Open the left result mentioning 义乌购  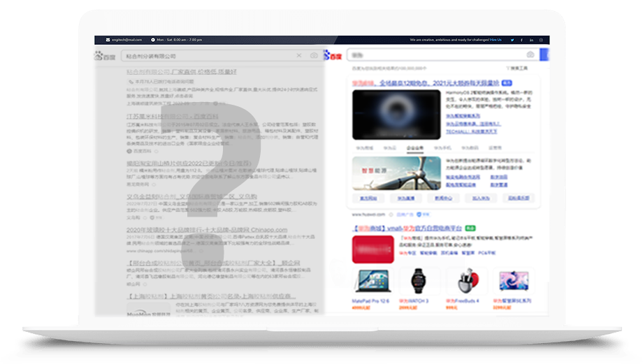[192, 197]
